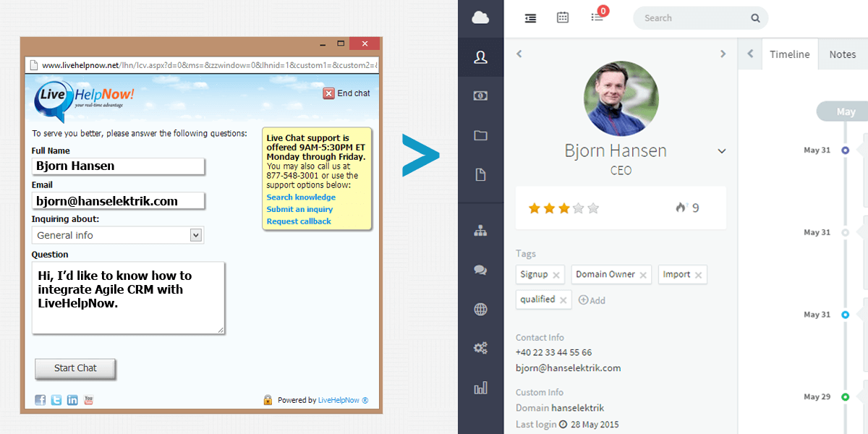Click Bjorn Hansen's profile photo
The height and width of the screenshot is (434, 868).
621,98
